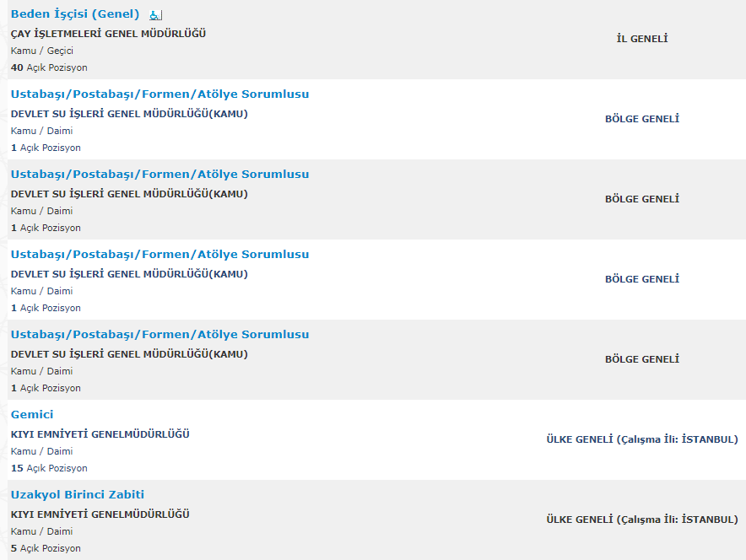Click BÖLGE GENELİ label in the first Ustabaşı row
The width and height of the screenshot is (746, 560).
pos(642,119)
